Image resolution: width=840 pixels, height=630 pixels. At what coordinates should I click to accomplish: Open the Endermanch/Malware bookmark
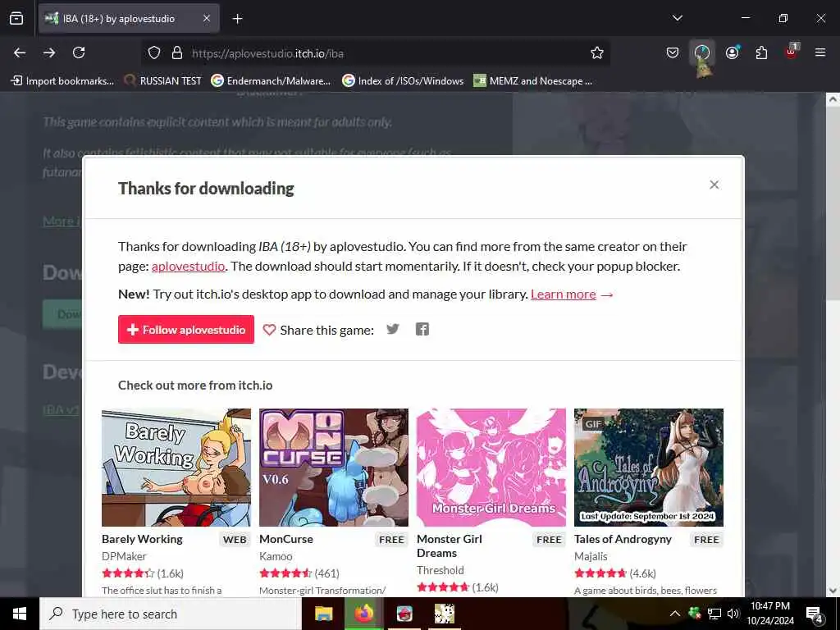point(271,81)
